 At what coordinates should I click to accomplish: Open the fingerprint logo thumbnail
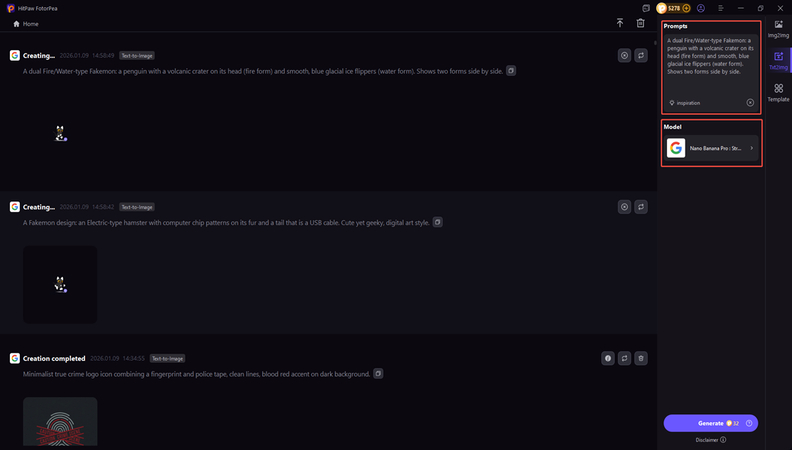pyautogui.click(x=60, y=422)
